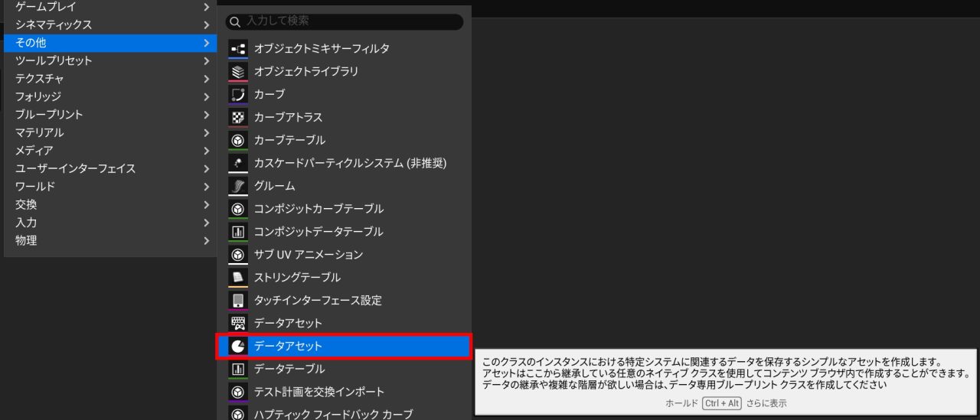Open the マテリアル menu category

coord(40,132)
